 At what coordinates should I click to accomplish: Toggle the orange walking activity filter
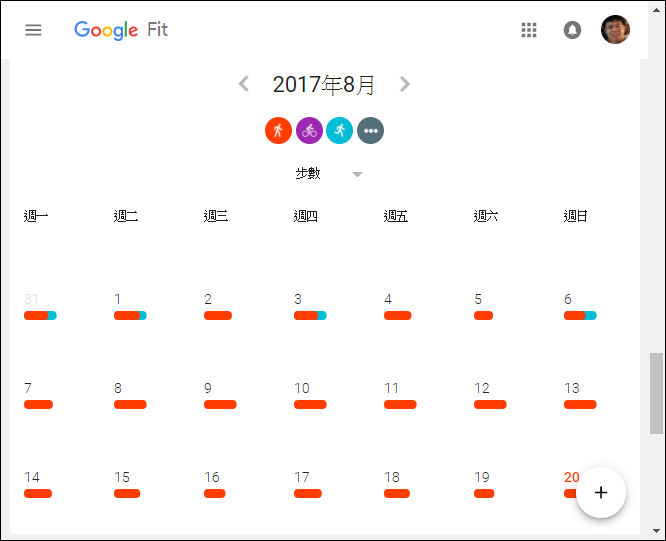pyautogui.click(x=278, y=130)
